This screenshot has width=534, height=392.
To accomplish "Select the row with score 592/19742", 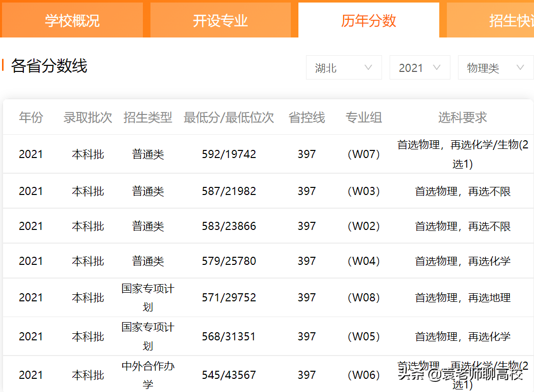I will [230, 153].
